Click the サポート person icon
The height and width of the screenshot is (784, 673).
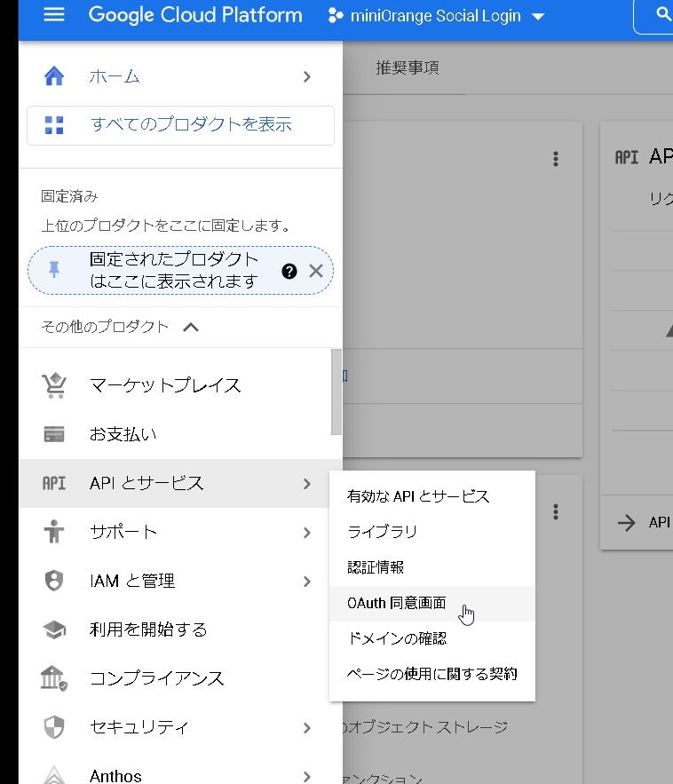54,533
